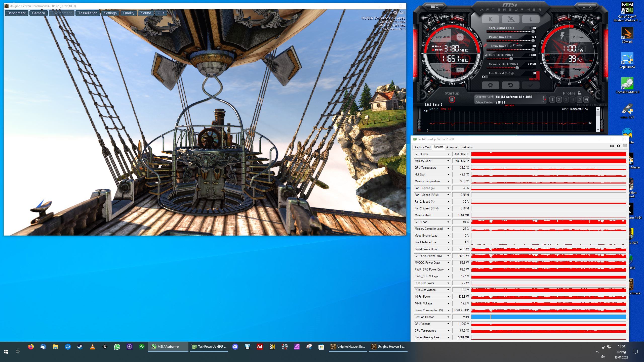Expand Board Power Draw sensor dropdown
Viewport: 644px width, 362px height.
(x=448, y=249)
